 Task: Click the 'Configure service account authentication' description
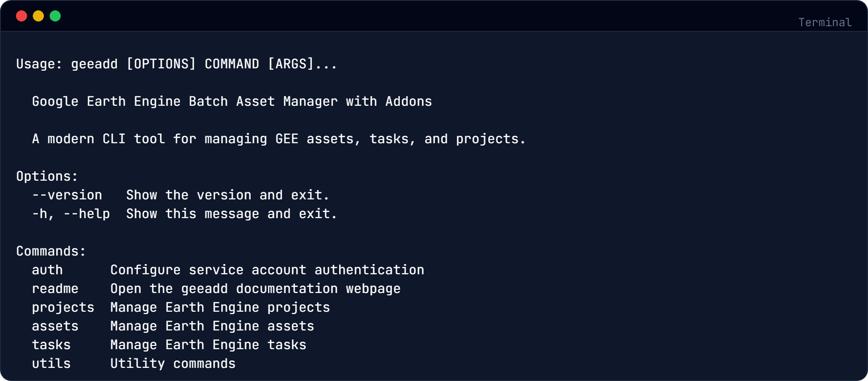pos(267,270)
